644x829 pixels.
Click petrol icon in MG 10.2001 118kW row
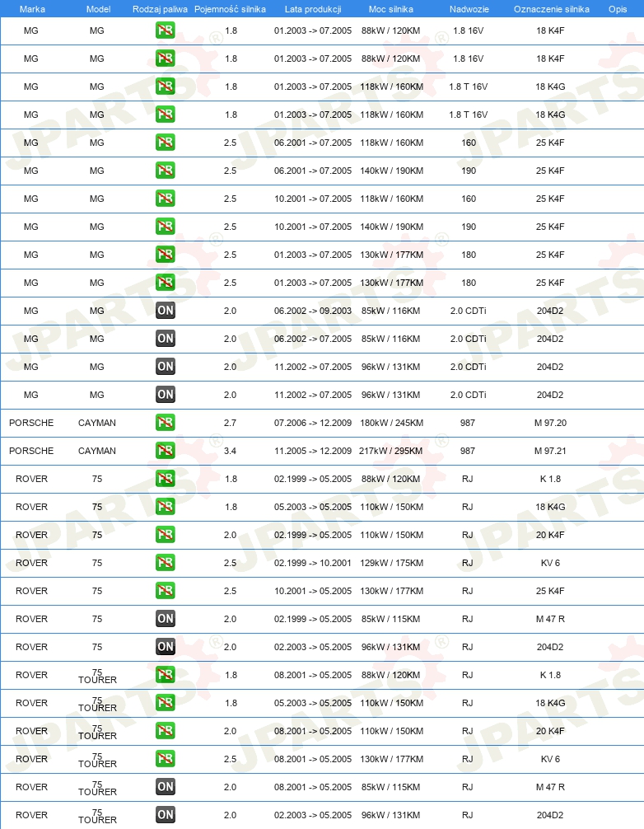pos(166,199)
